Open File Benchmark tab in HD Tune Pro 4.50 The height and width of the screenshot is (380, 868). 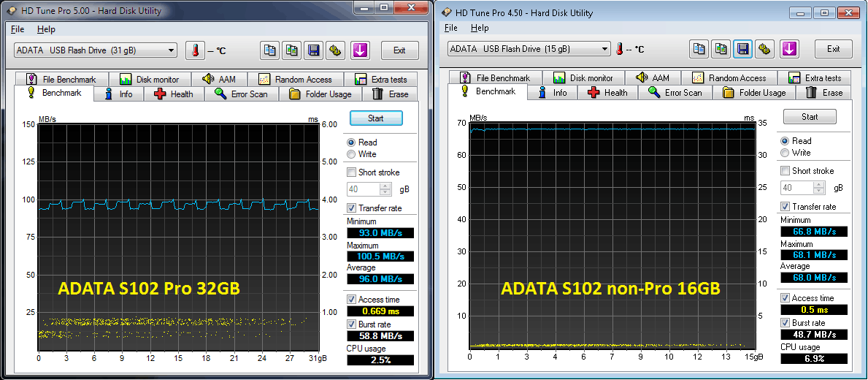[496, 78]
